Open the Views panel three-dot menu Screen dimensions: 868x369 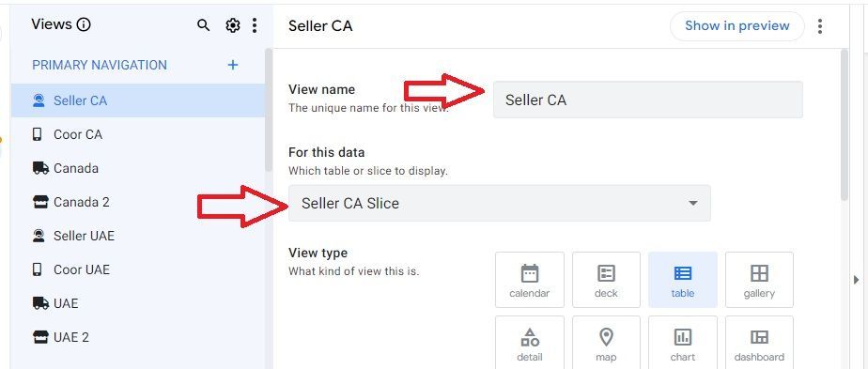[254, 25]
